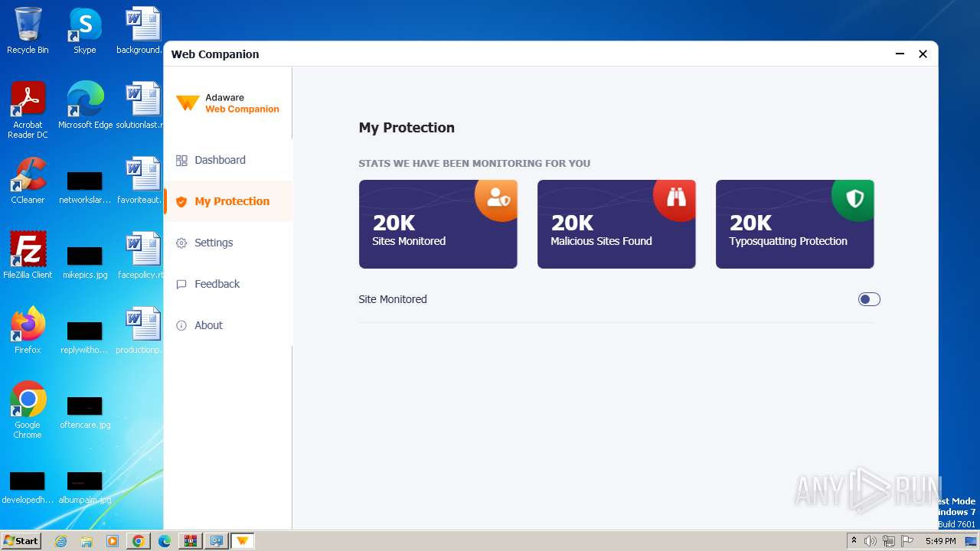Launch Skype from the desktop

[x=85, y=31]
